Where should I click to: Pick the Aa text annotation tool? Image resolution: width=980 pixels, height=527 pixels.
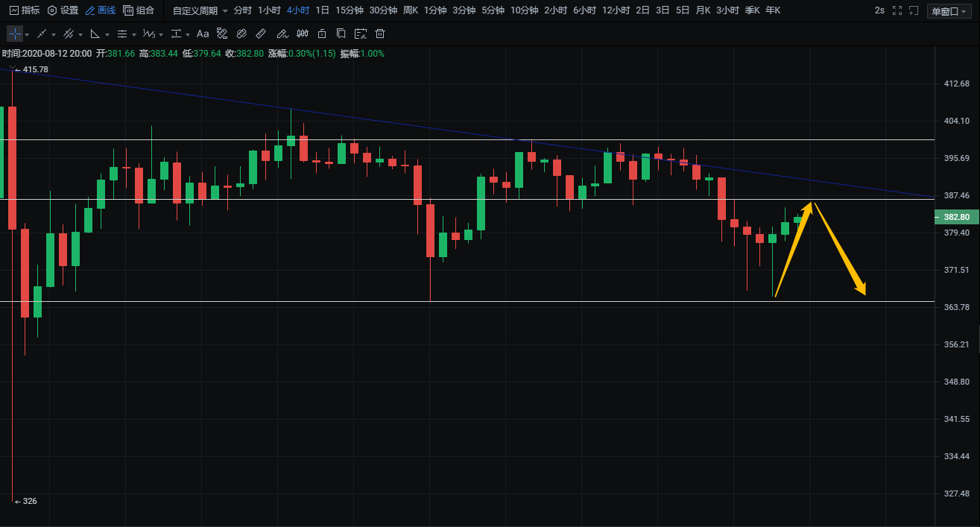(x=203, y=34)
